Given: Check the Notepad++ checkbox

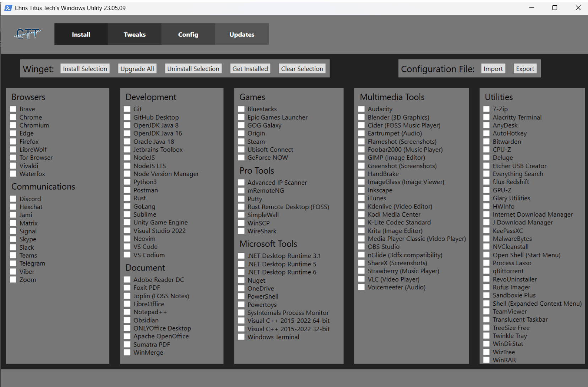Looking at the screenshot, I should coord(127,312).
